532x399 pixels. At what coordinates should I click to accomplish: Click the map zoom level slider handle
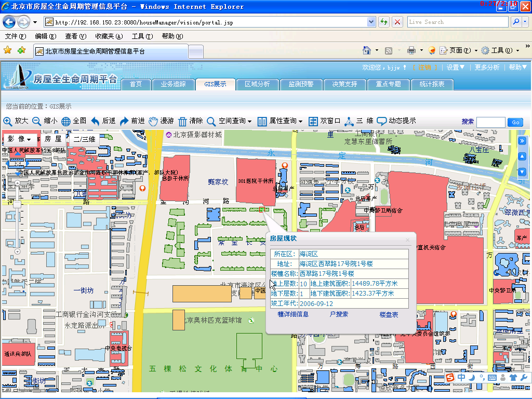[x=17, y=205]
